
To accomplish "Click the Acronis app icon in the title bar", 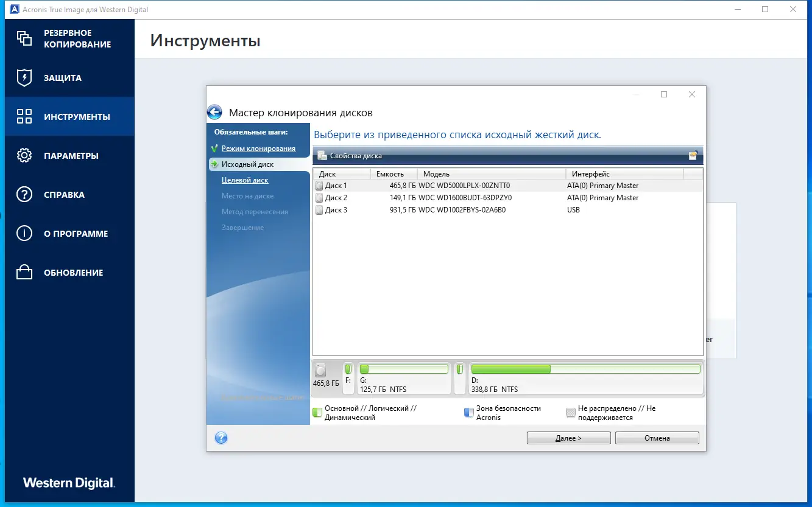I will pos(15,10).
